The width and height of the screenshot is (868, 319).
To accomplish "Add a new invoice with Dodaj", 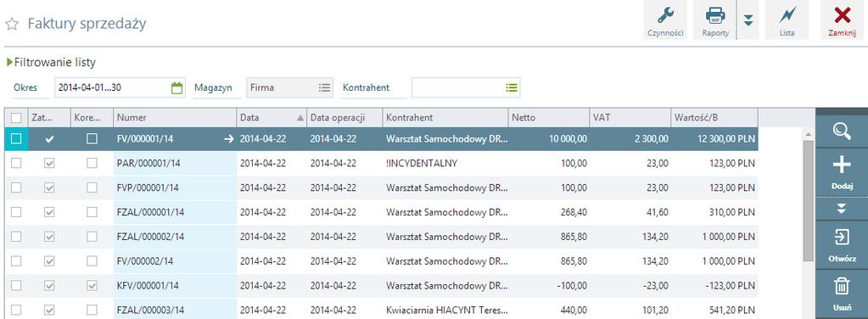I will click(x=842, y=171).
